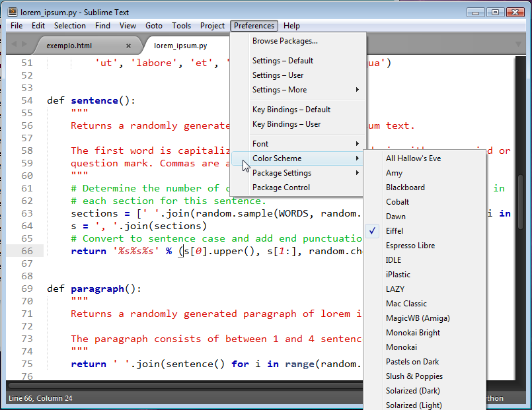This screenshot has height=410, width=532.
Task: Switch to Solarized (Dark) color scheme
Action: [414, 391]
